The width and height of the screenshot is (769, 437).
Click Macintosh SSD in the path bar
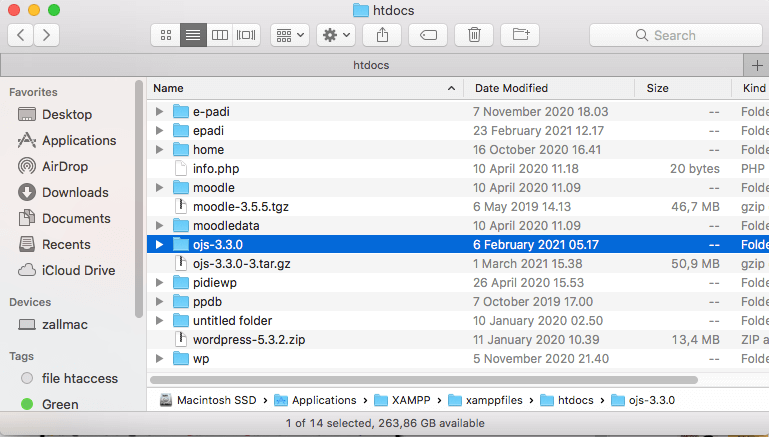tap(208, 400)
